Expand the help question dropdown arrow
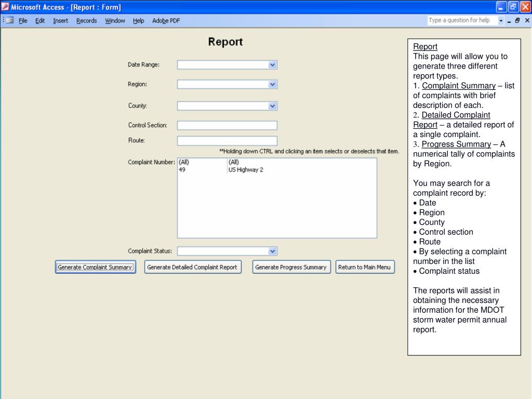The height and width of the screenshot is (399, 532). pyautogui.click(x=501, y=21)
